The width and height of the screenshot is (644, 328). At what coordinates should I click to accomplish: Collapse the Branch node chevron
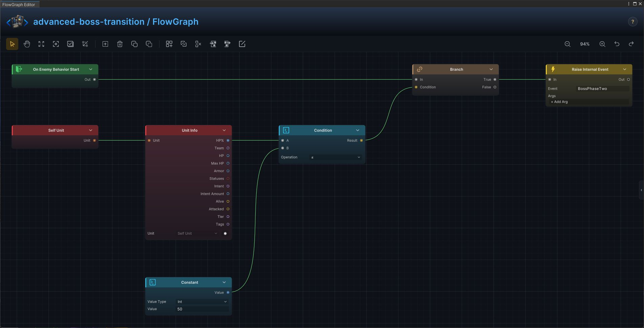pyautogui.click(x=491, y=69)
